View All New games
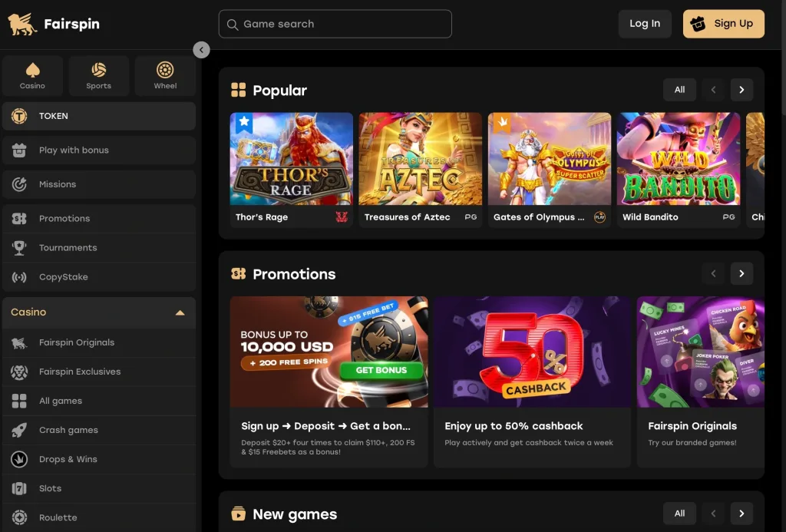The width and height of the screenshot is (786, 532). click(x=679, y=514)
